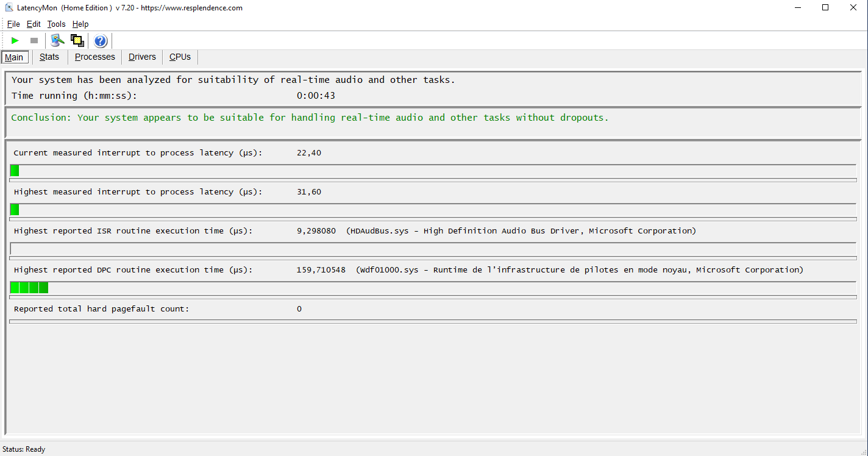Click the overlapping yellow squares toolbar icon
Screen dimensions: 868x456
[x=77, y=41]
